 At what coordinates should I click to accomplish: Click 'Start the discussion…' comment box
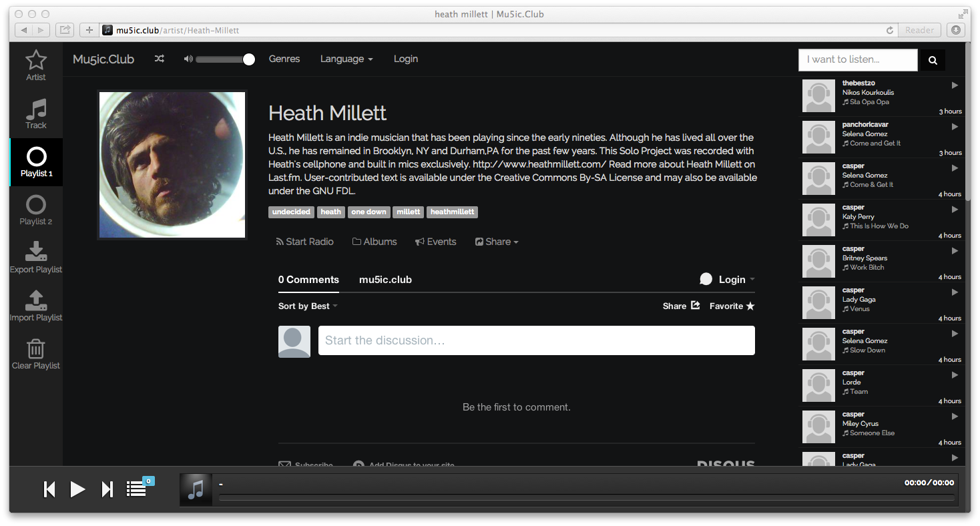click(x=537, y=340)
